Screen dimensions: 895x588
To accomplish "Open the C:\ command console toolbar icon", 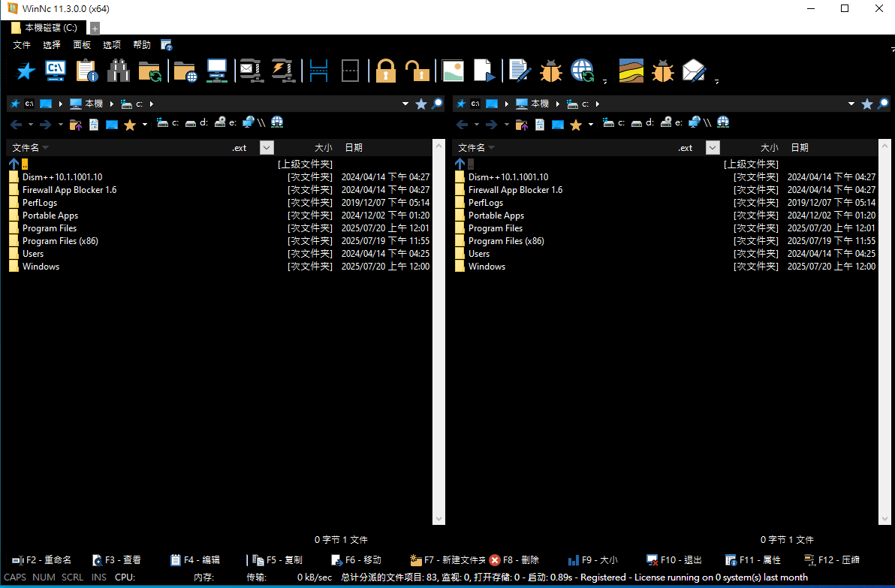I will [56, 71].
